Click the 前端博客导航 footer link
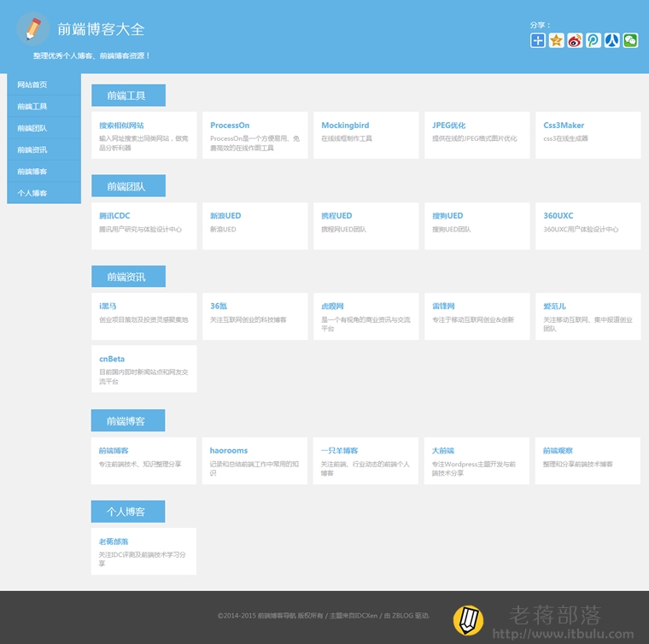The image size is (649, 644). click(277, 616)
